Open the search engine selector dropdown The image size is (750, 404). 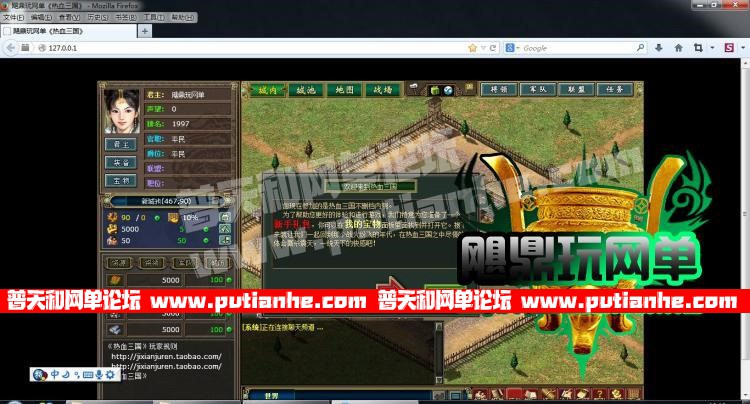pos(512,48)
